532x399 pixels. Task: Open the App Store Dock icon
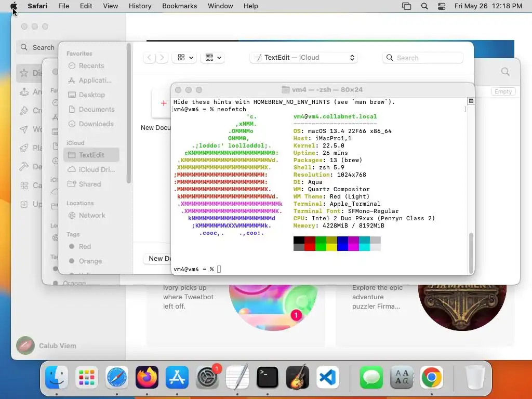pyautogui.click(x=177, y=377)
